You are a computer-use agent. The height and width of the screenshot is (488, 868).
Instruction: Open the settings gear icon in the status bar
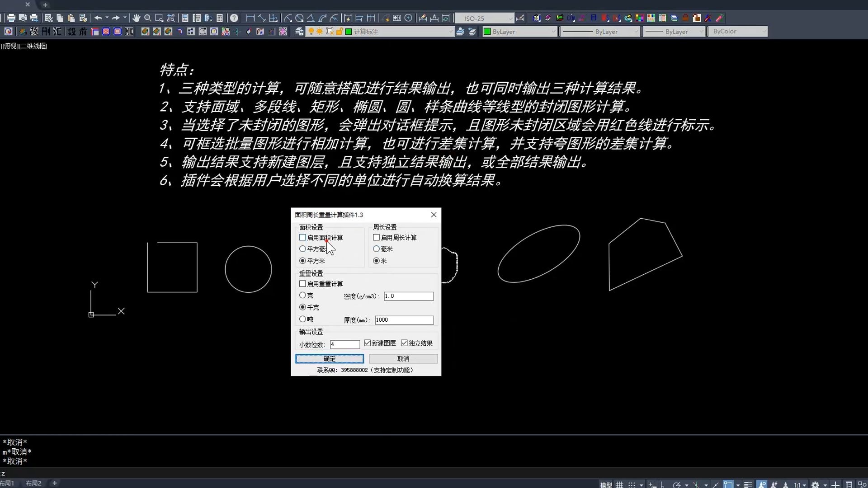pos(816,484)
